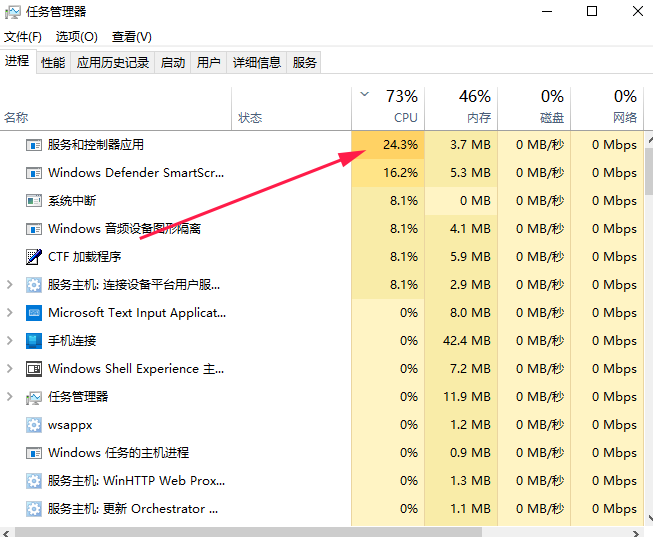The height and width of the screenshot is (537, 653).
Task: Click the 24.3% CPU value
Action: tap(400, 145)
